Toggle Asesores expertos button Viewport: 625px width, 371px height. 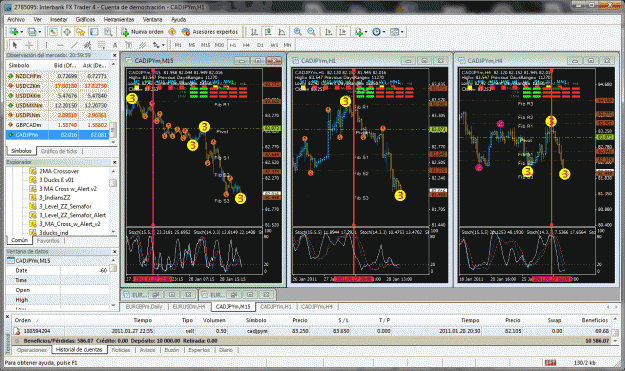pyautogui.click(x=210, y=31)
